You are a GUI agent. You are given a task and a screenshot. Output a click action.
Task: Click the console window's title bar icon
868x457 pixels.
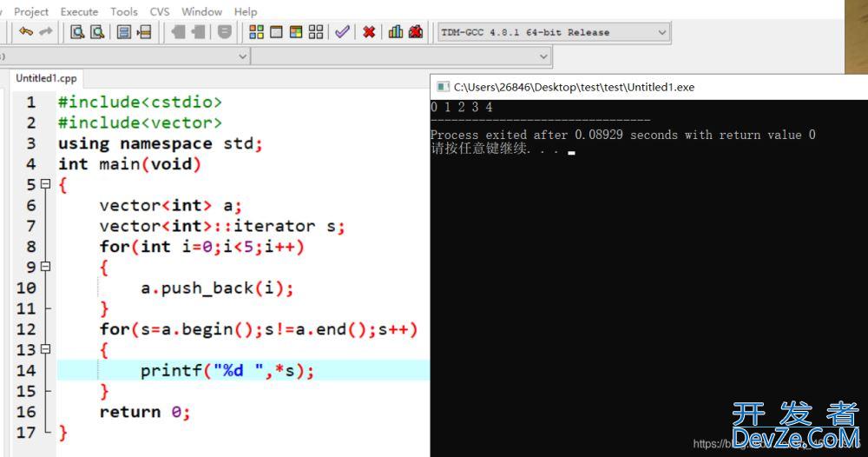(443, 87)
